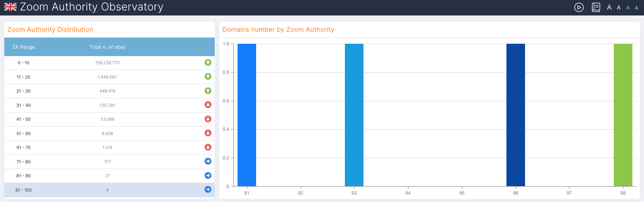This screenshot has width=644, height=202.
Task: Click the Zoom Authority Observatory title
Action: [92, 7]
